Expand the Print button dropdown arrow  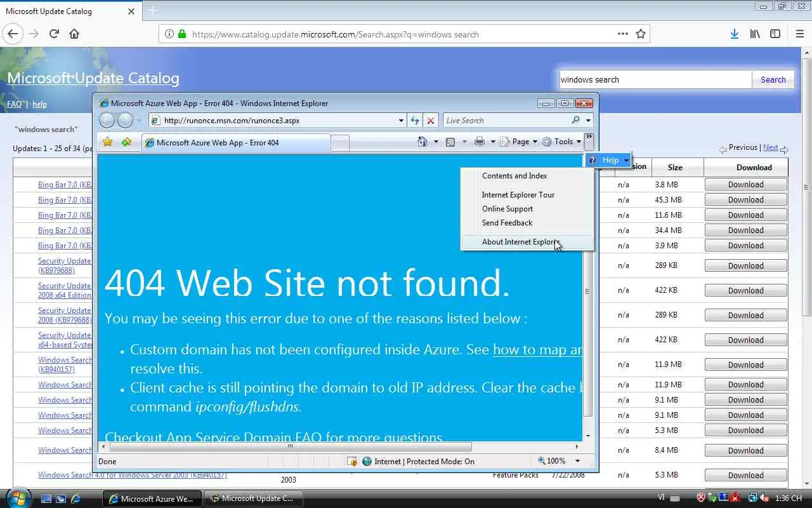click(x=492, y=142)
